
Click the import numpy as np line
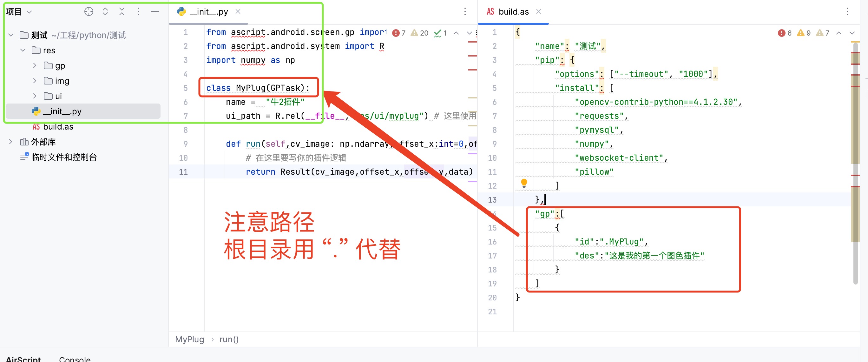[250, 60]
